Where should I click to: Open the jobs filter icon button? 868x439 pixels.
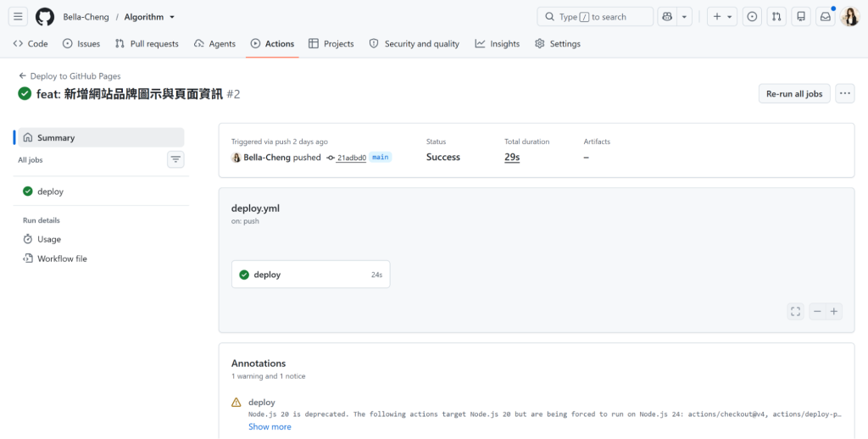click(175, 159)
